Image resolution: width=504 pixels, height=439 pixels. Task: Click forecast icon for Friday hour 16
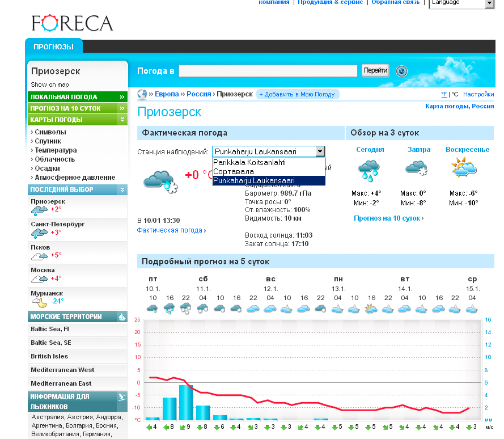[x=170, y=309]
